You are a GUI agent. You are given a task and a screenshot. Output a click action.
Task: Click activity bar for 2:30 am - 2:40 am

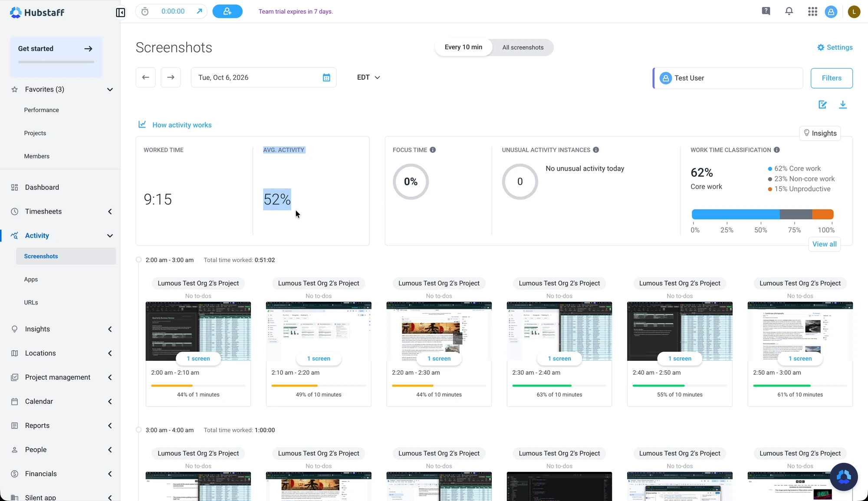click(559, 386)
